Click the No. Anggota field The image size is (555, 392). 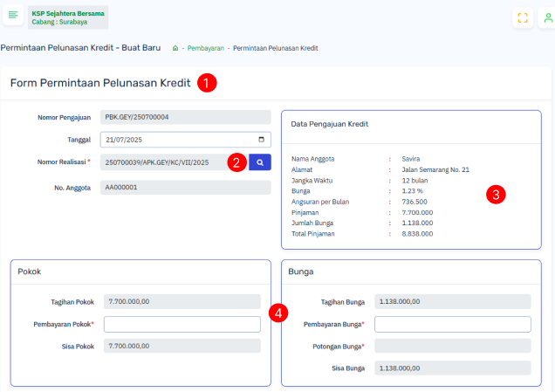coord(186,188)
